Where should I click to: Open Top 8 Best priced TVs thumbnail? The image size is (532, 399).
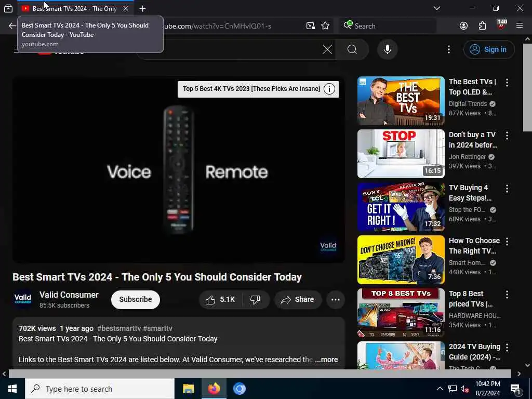coord(401,312)
